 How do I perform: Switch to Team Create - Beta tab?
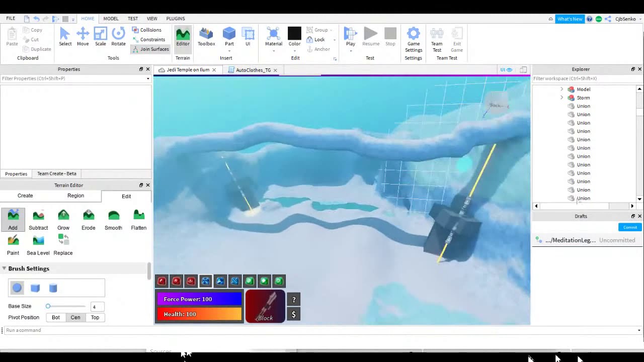(x=57, y=173)
